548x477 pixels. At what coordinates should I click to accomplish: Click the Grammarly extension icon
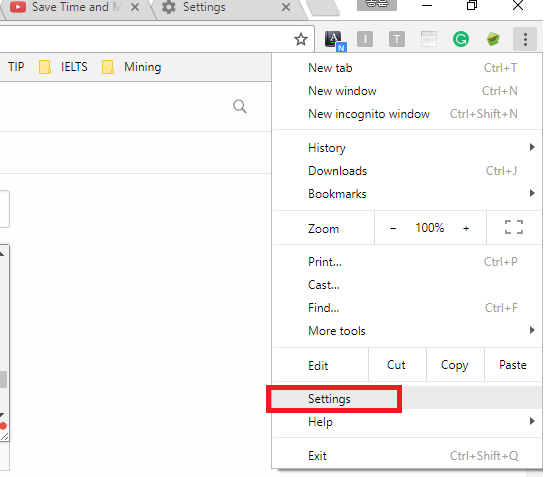pos(461,39)
